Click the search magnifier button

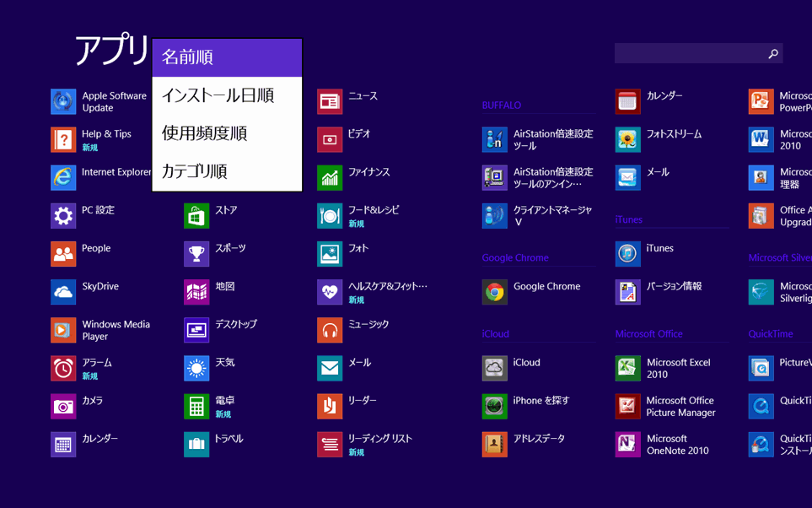[x=773, y=53]
